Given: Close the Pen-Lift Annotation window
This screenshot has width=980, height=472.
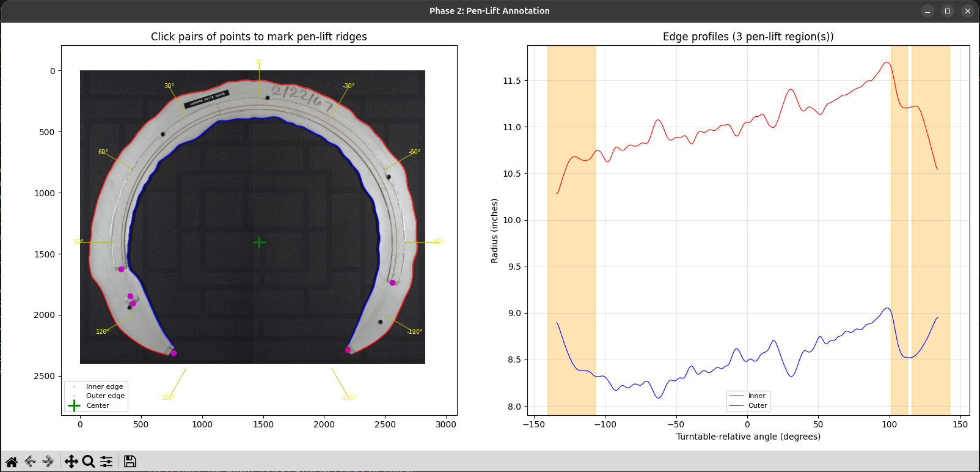Looking at the screenshot, I should (967, 11).
